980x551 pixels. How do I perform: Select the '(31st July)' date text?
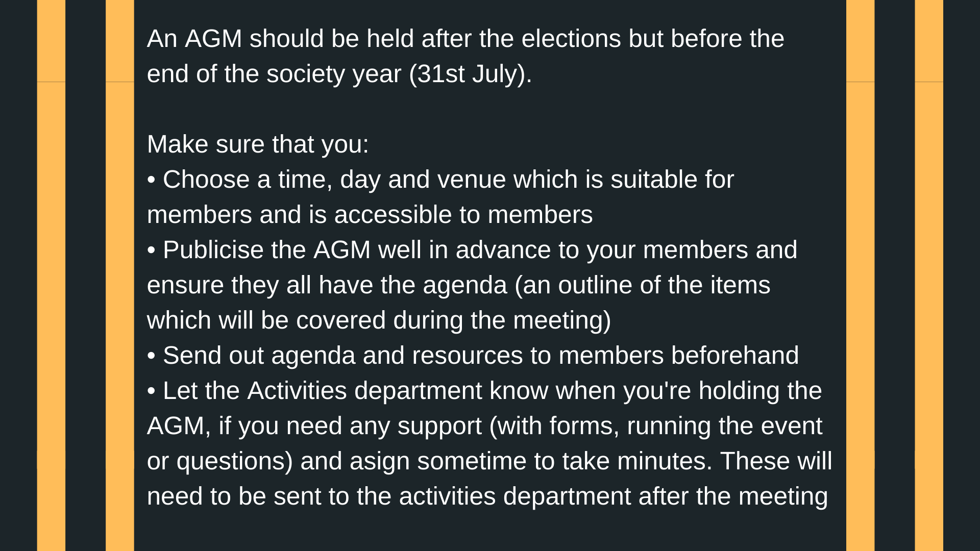[470, 74]
